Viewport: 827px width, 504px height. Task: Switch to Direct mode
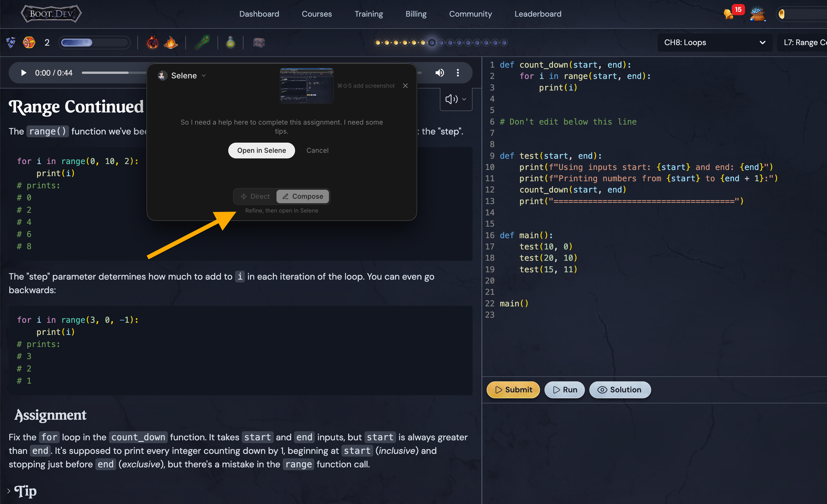(x=255, y=196)
